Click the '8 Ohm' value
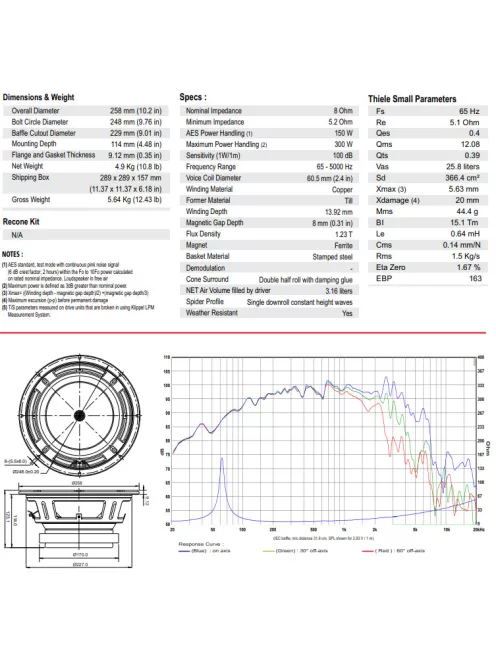 click(x=343, y=111)
